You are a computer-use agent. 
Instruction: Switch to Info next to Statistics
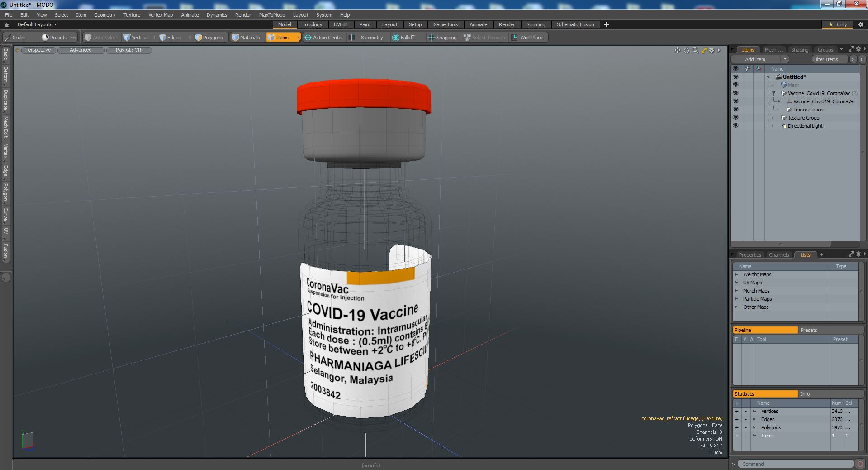pos(830,394)
